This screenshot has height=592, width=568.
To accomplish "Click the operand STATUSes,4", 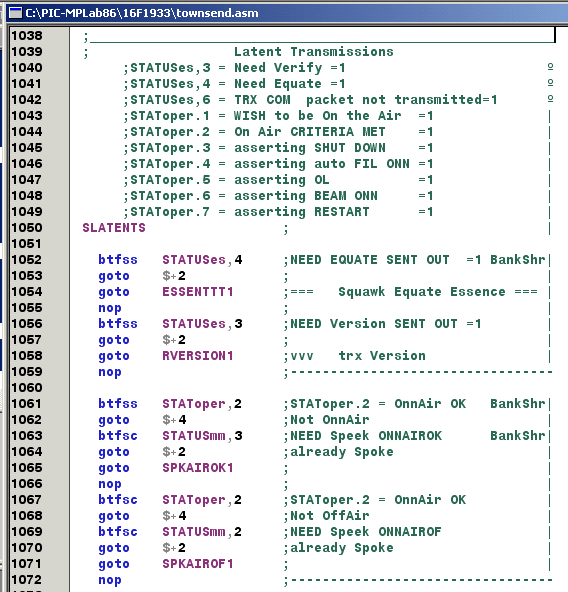I will click(202, 260).
